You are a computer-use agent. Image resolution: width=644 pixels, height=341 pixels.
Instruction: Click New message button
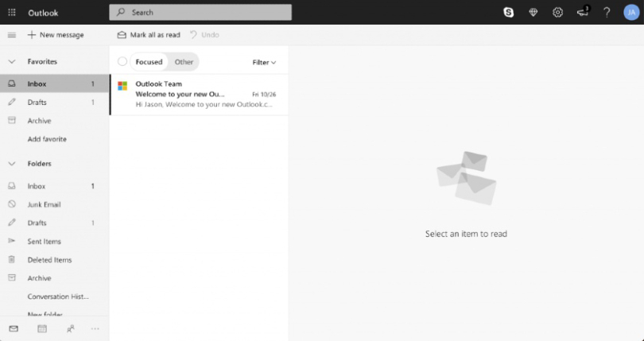coord(56,35)
